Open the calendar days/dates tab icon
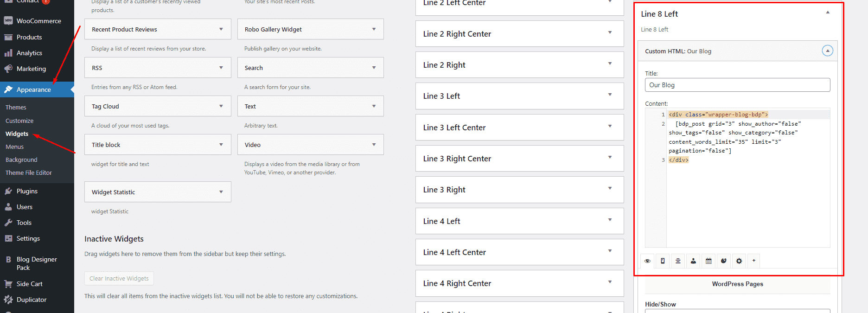The image size is (868, 313). pos(708,261)
